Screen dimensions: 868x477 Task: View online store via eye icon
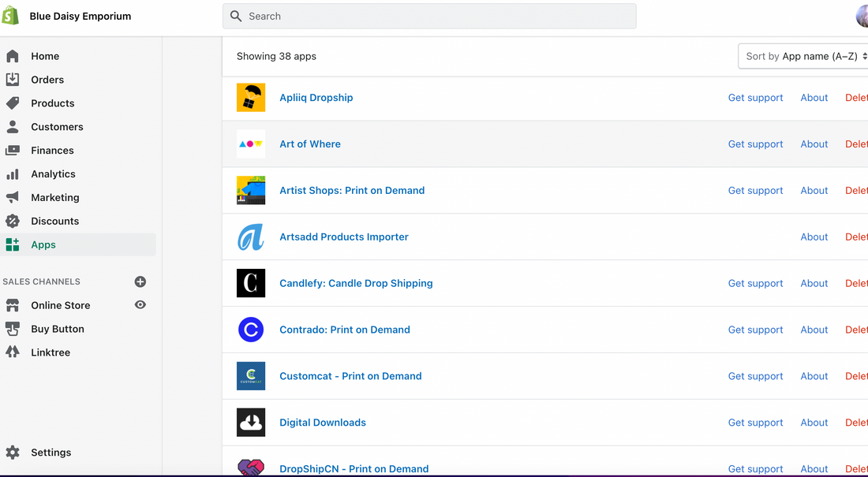coord(140,305)
